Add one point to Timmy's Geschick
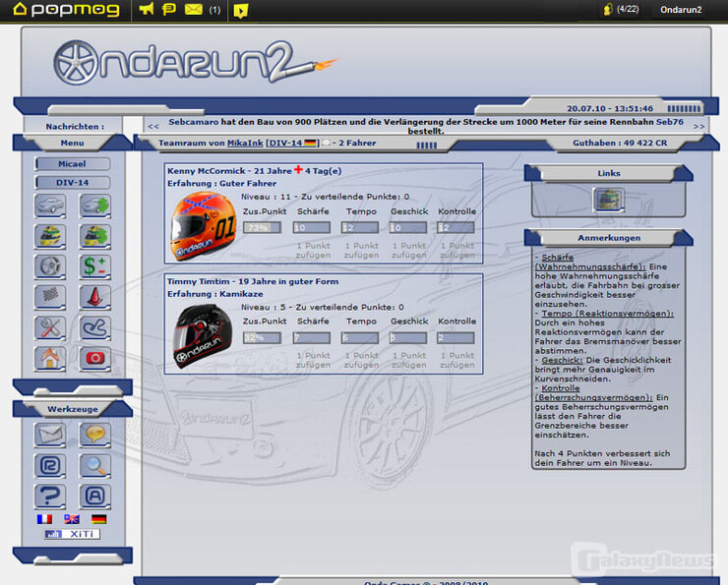 point(408,360)
